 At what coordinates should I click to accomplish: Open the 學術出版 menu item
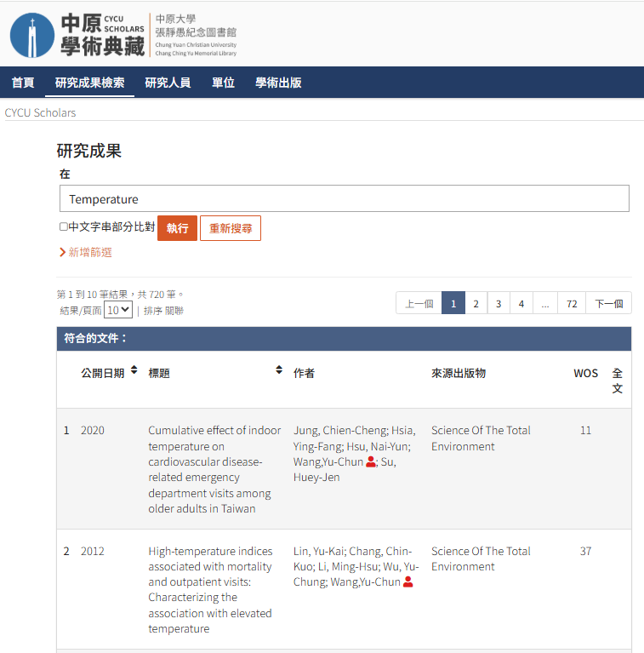[278, 83]
